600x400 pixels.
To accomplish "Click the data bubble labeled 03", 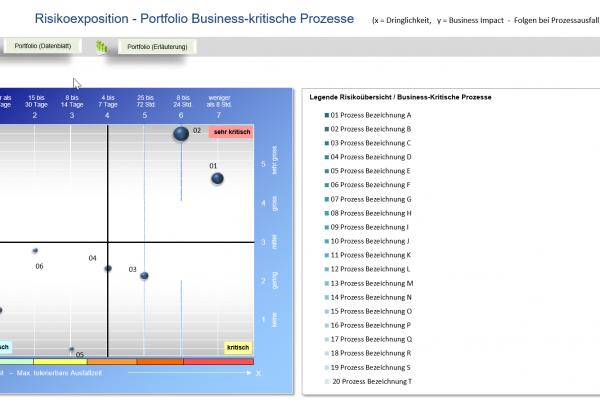I will tap(144, 275).
